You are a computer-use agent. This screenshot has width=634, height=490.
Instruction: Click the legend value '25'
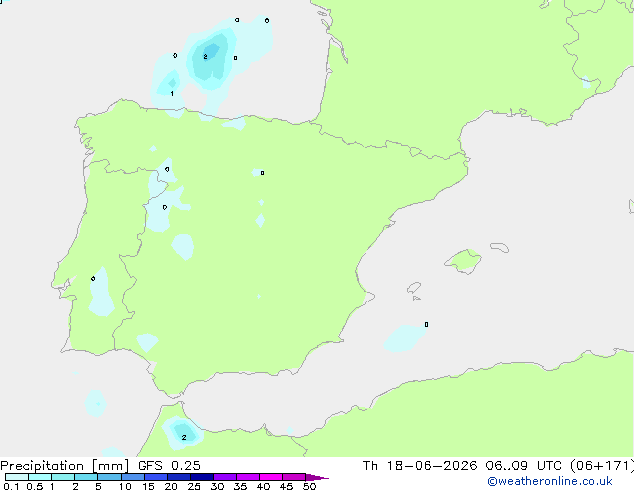pos(194,486)
